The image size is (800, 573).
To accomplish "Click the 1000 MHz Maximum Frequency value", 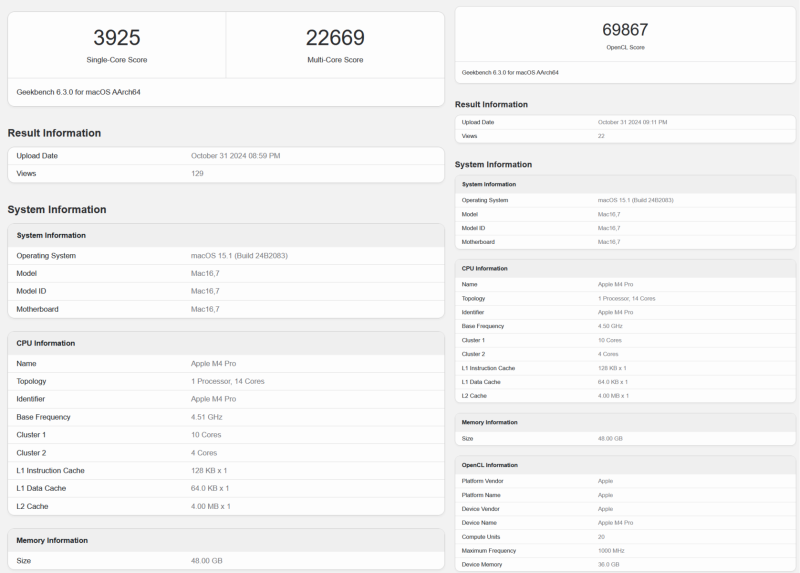I will [x=611, y=551].
